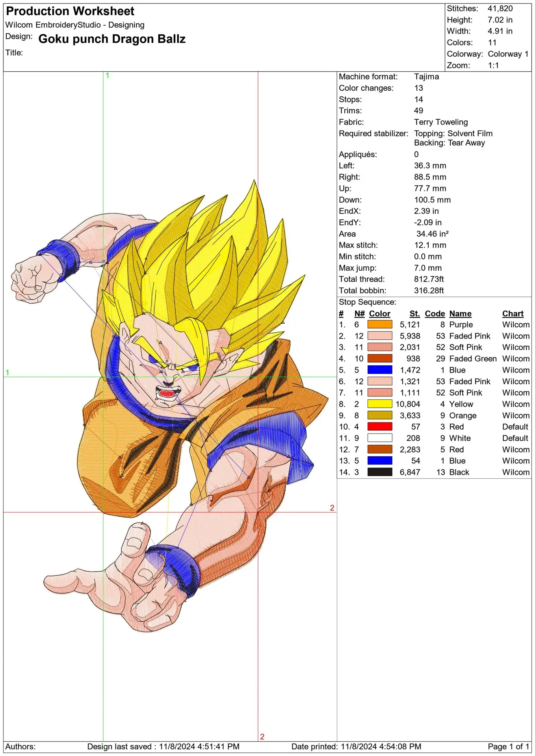Click the Color changes value '13'
535x756 pixels.
click(x=418, y=88)
